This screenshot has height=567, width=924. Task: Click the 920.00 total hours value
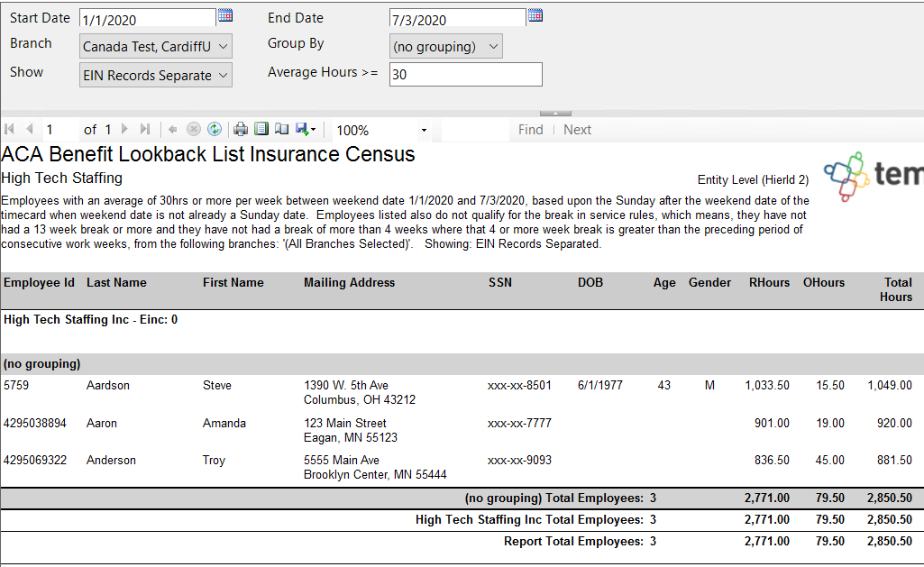[x=894, y=423]
